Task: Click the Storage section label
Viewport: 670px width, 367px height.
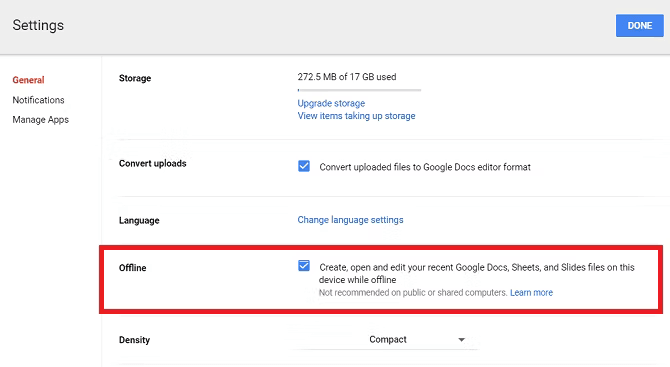Action: [x=135, y=78]
